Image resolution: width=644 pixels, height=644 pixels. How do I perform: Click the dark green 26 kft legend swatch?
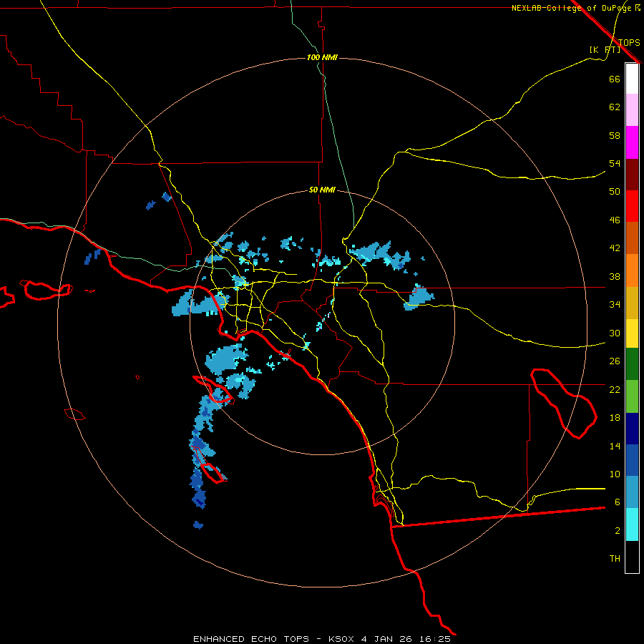click(x=632, y=364)
